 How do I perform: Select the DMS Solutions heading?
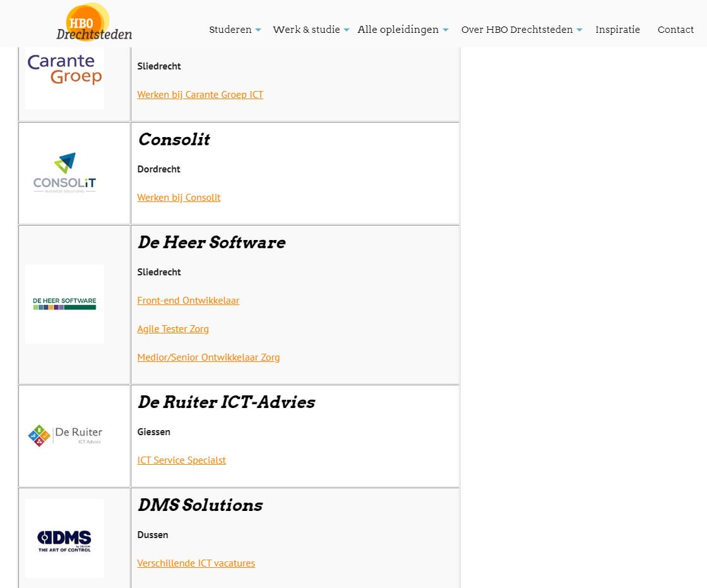pos(200,505)
